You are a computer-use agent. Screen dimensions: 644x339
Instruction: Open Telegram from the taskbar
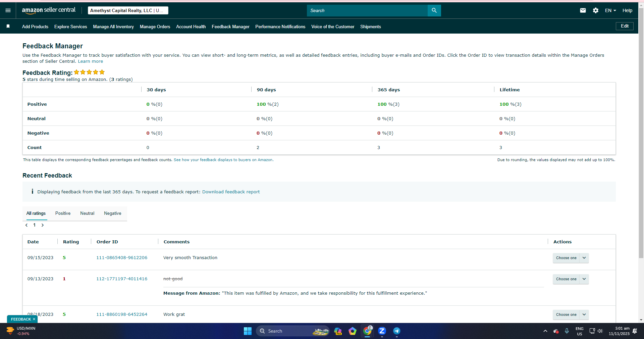[x=396, y=331]
